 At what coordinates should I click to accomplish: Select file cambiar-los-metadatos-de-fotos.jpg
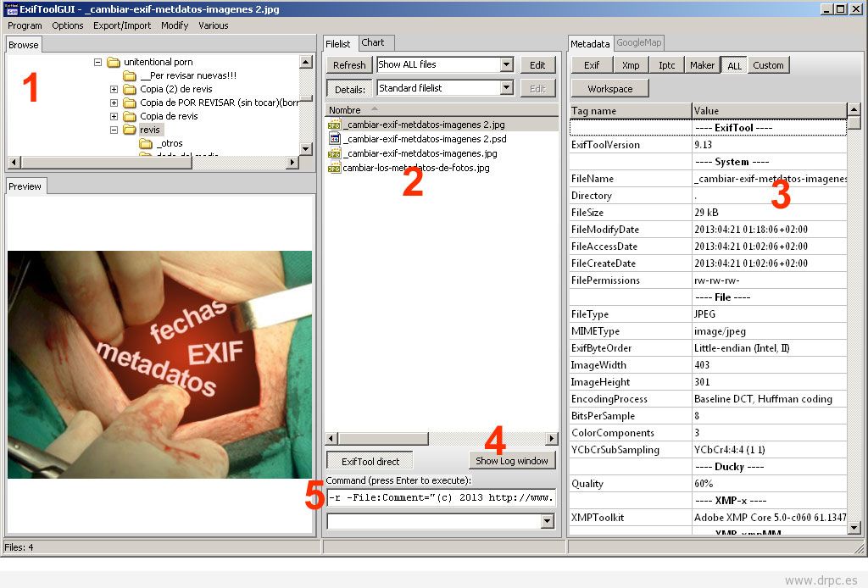pyautogui.click(x=415, y=168)
